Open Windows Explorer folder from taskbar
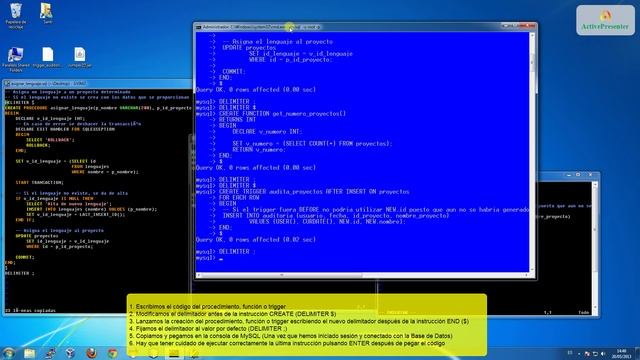Image resolution: width=640 pixels, height=360 pixels. pos(29,353)
